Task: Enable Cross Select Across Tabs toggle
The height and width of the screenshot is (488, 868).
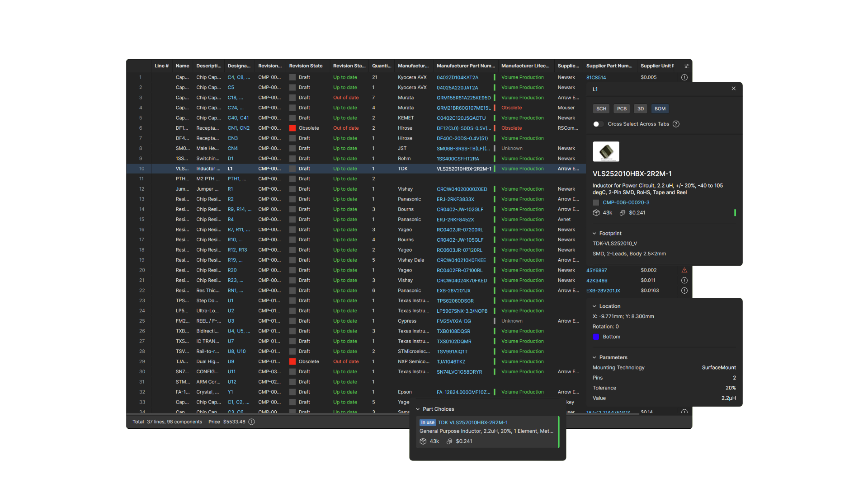Action: click(598, 124)
